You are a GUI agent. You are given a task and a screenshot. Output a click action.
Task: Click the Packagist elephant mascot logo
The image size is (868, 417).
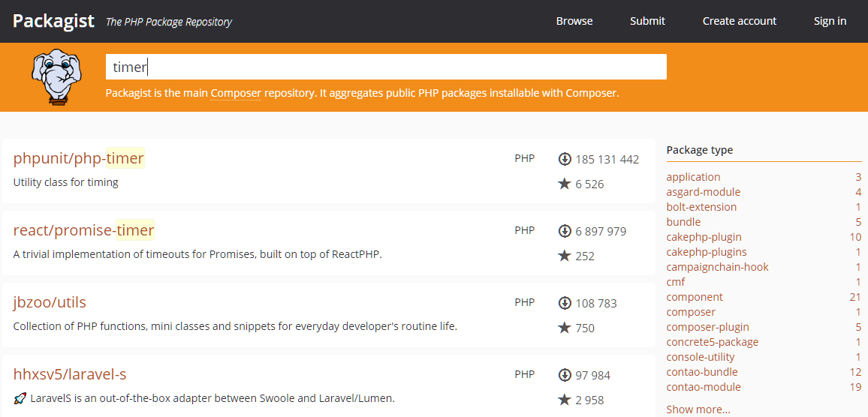pyautogui.click(x=55, y=76)
